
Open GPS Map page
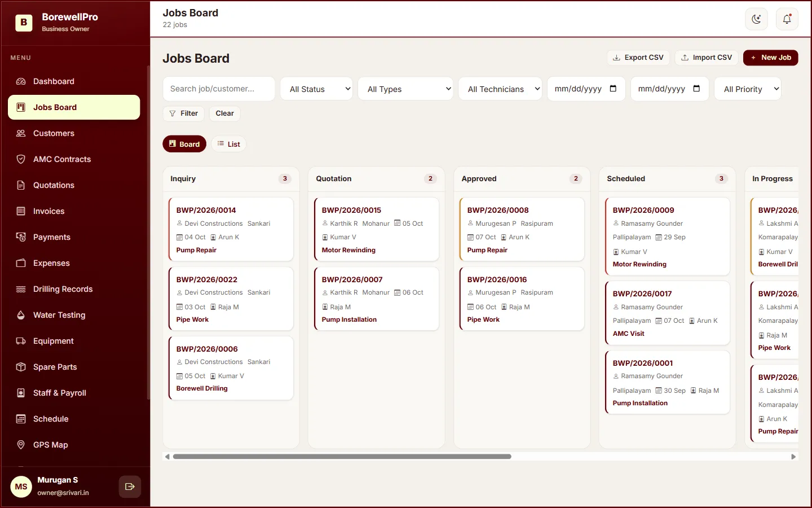74,445
